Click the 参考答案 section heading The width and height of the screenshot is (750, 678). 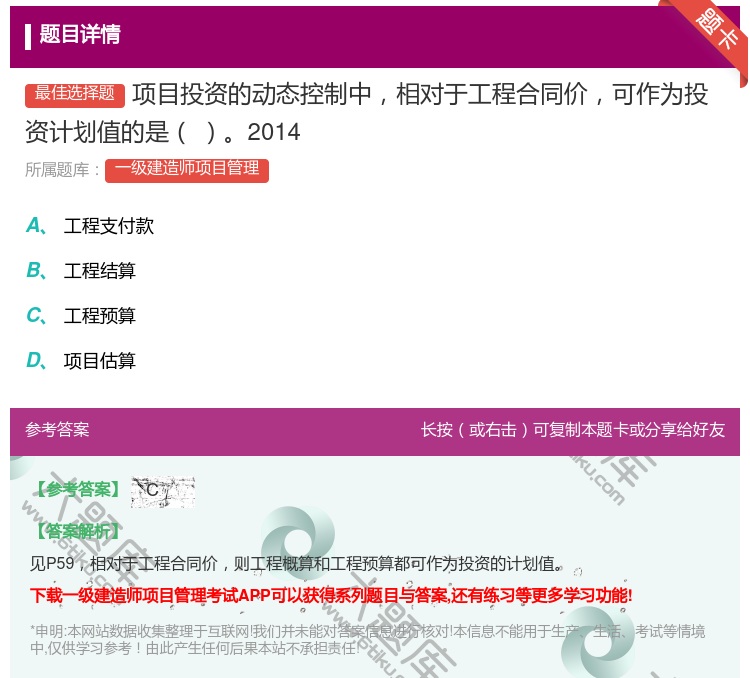[x=57, y=430]
